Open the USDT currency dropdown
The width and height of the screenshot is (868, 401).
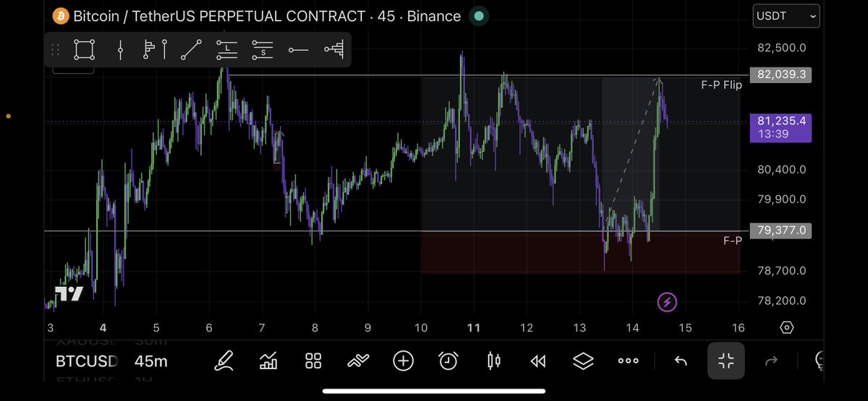(787, 15)
